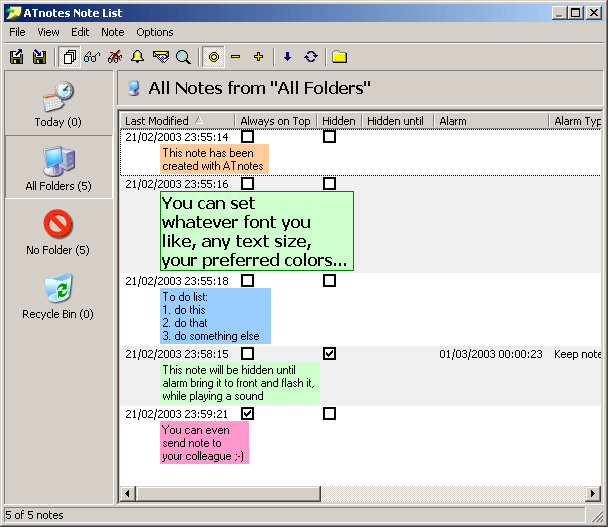Image resolution: width=608 pixels, height=527 pixels.
Task: Click the yellow folder toolbar icon
Action: pyautogui.click(x=339, y=57)
